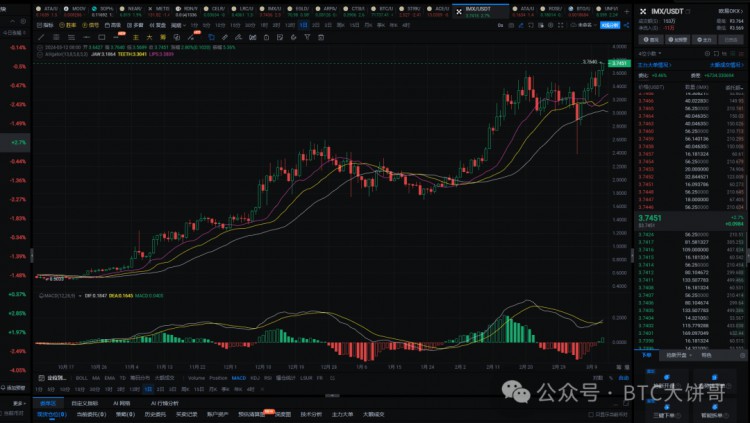The width and height of the screenshot is (750, 423).
Task: Click the yellow 大 icon in drawing toolbar
Action: (x=149, y=37)
